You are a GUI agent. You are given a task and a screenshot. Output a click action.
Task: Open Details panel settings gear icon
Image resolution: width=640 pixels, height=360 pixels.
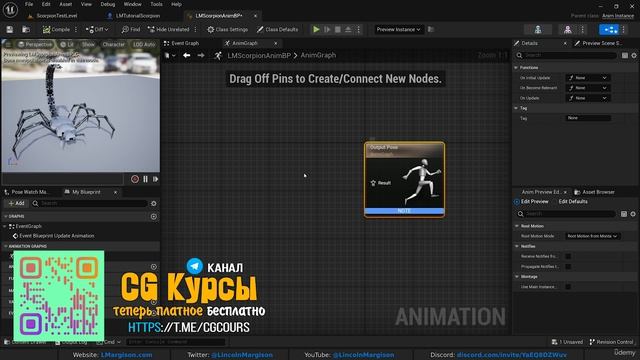point(634,56)
